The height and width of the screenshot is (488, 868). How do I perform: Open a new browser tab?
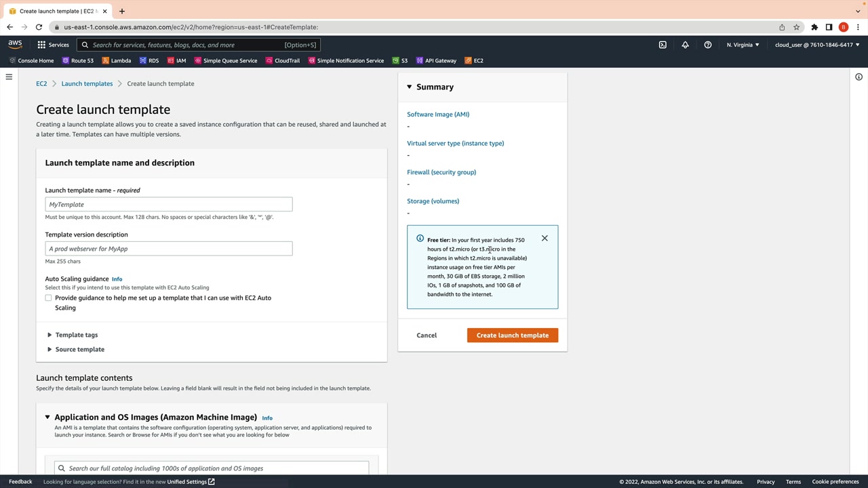tap(122, 11)
